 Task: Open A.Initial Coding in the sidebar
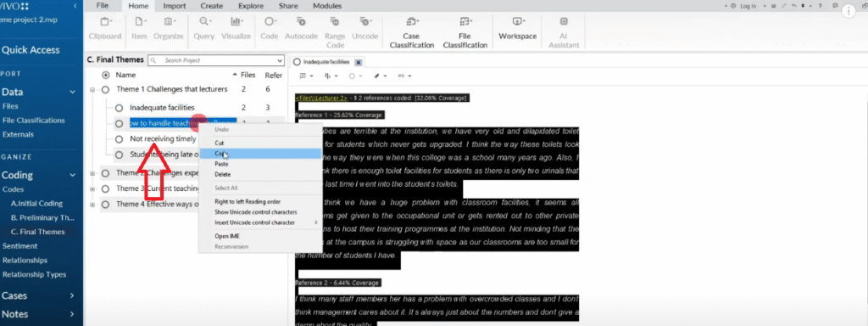click(x=36, y=204)
